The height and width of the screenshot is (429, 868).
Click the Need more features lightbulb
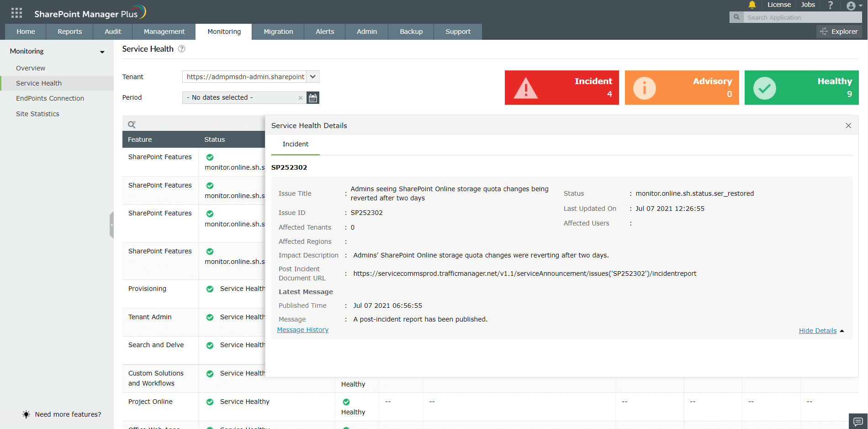tap(26, 414)
